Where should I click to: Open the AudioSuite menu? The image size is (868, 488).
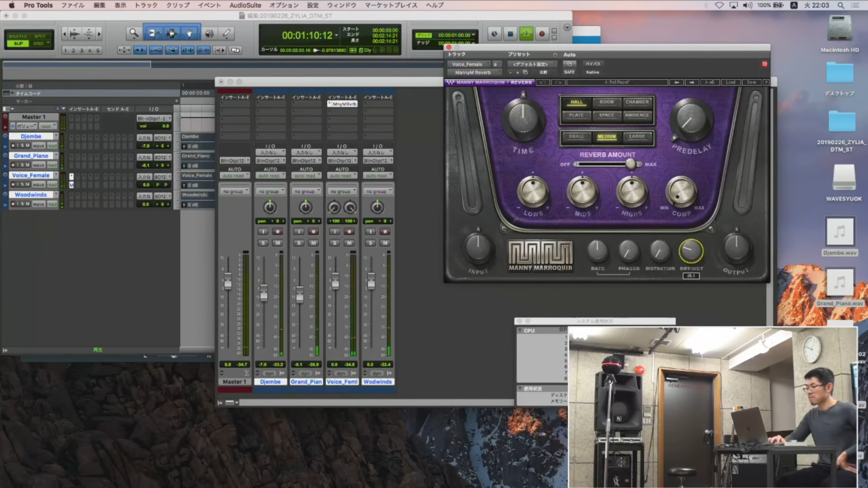(245, 5)
